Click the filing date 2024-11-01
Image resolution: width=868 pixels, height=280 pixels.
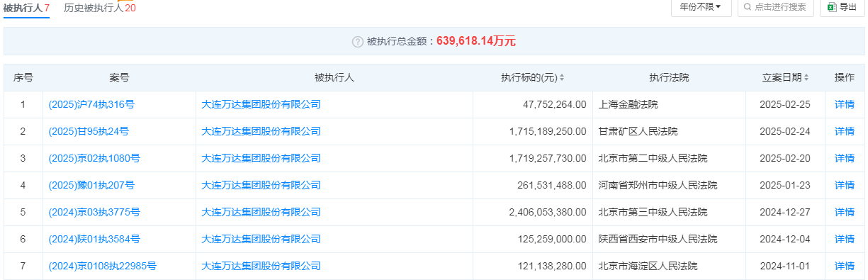[x=784, y=266]
